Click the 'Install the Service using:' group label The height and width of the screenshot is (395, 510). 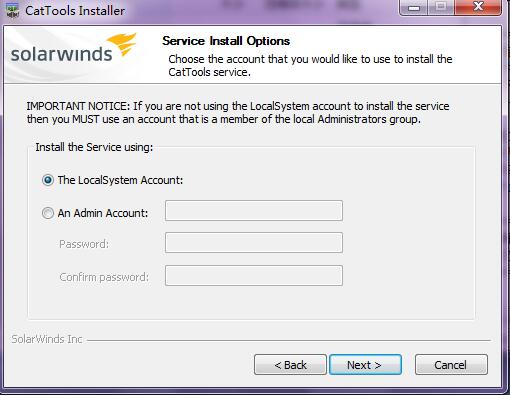pyautogui.click(x=94, y=147)
